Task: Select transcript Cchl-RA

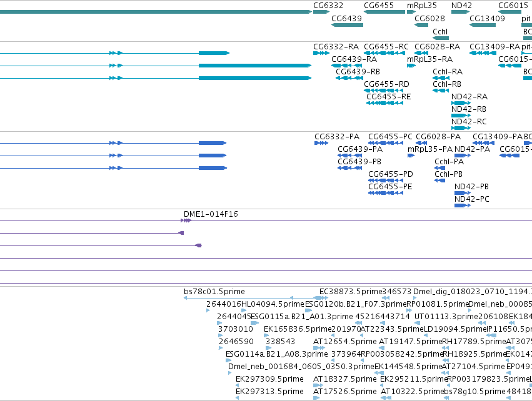Action: coord(441,78)
